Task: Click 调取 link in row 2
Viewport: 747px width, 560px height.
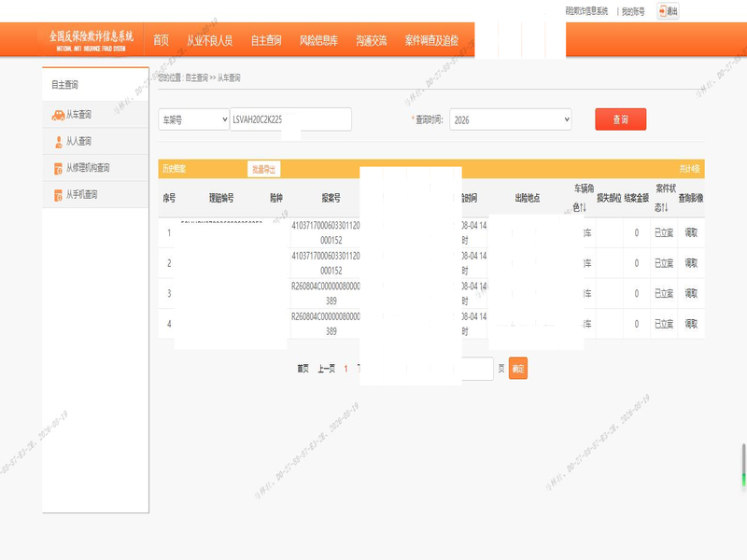Action: 691,263
